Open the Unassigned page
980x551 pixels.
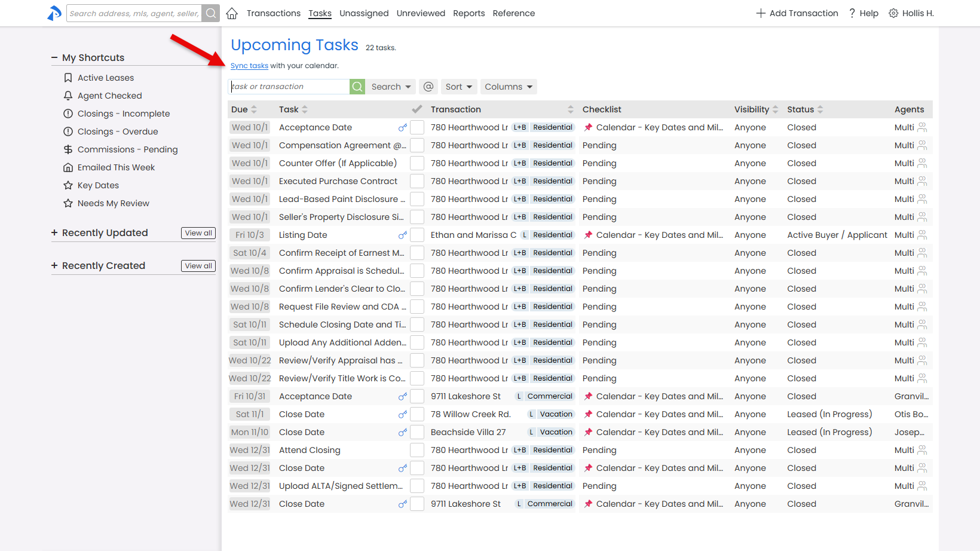(364, 13)
